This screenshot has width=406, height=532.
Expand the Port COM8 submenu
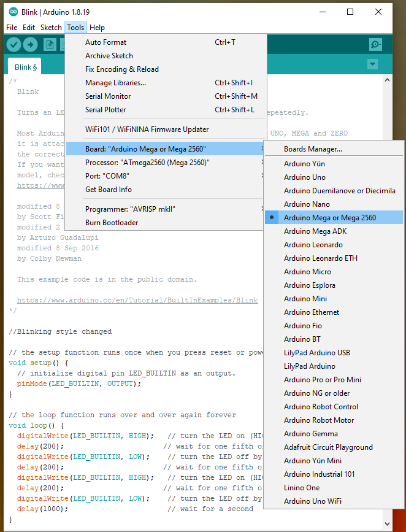164,176
